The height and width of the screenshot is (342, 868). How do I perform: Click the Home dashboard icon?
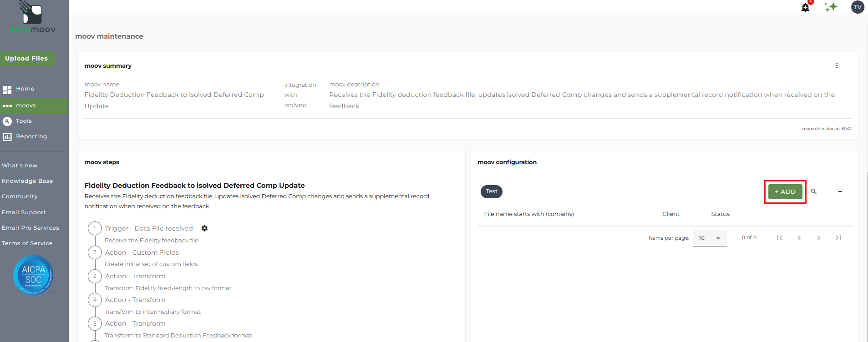point(7,89)
